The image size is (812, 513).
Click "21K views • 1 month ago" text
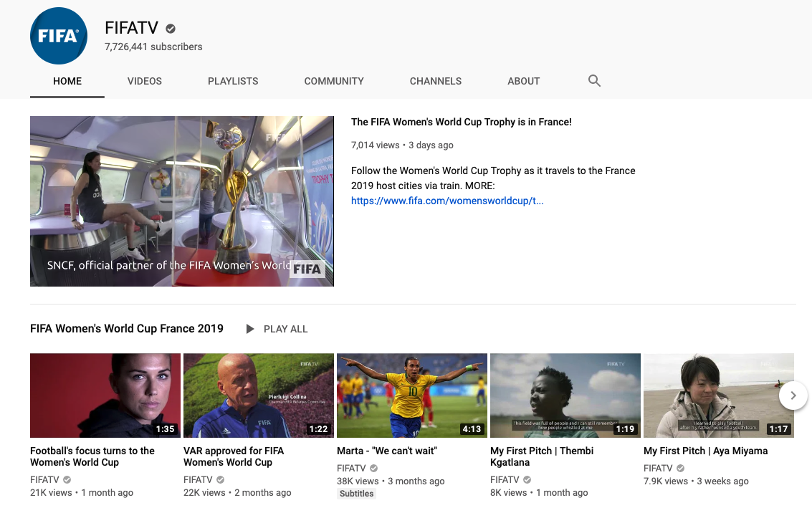tap(82, 493)
